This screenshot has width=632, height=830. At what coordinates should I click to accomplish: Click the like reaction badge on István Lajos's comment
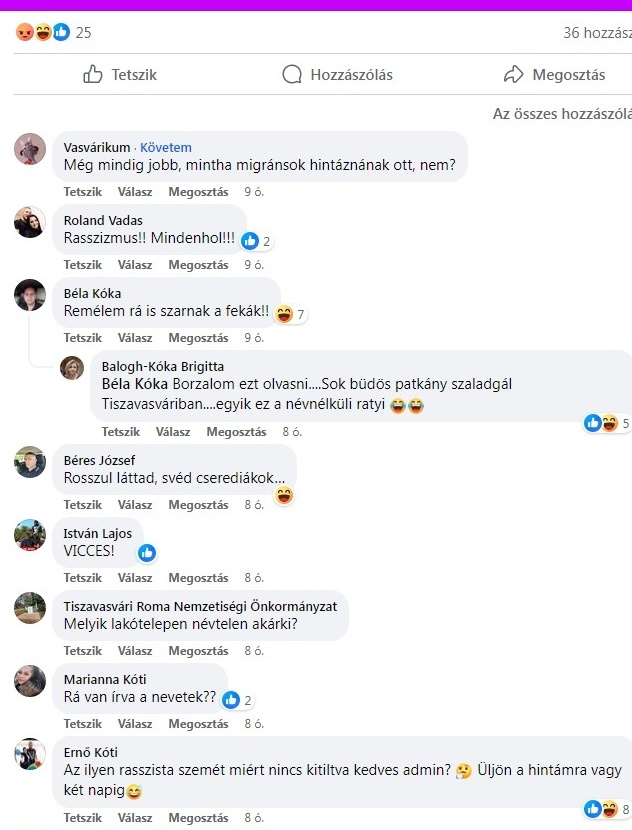click(147, 553)
